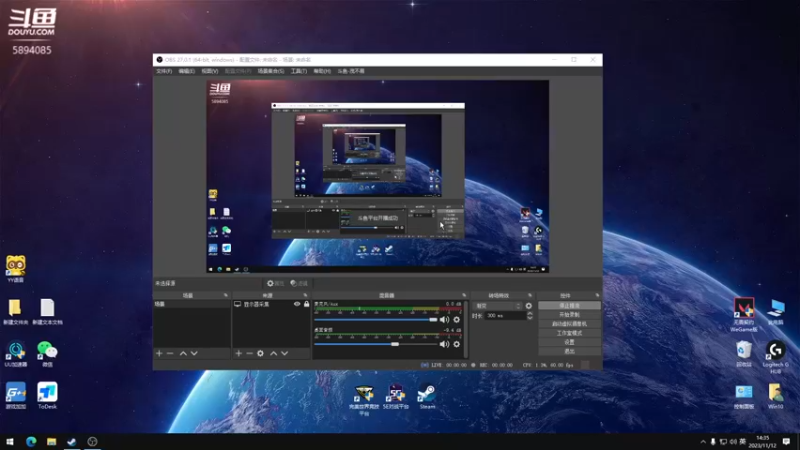Open the 桌面音频 audio settings gear

tap(457, 344)
